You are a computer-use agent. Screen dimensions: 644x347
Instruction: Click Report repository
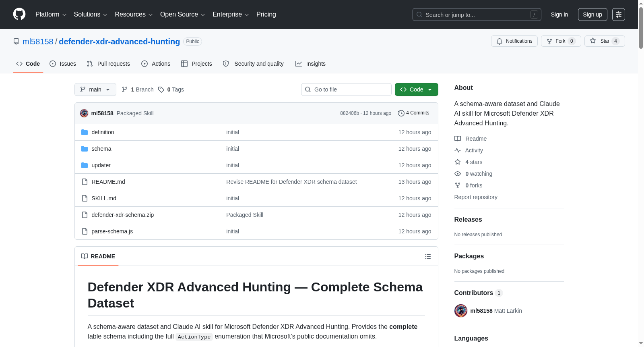click(x=476, y=197)
